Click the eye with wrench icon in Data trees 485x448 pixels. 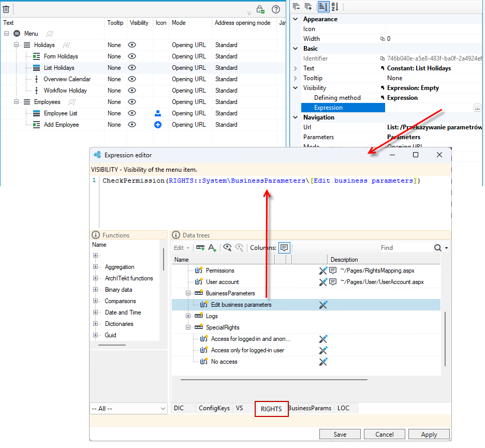point(227,248)
